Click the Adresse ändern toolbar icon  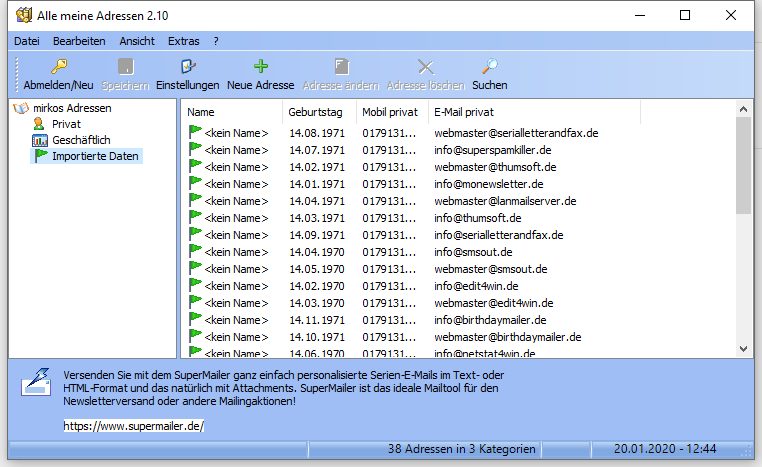pyautogui.click(x=342, y=66)
